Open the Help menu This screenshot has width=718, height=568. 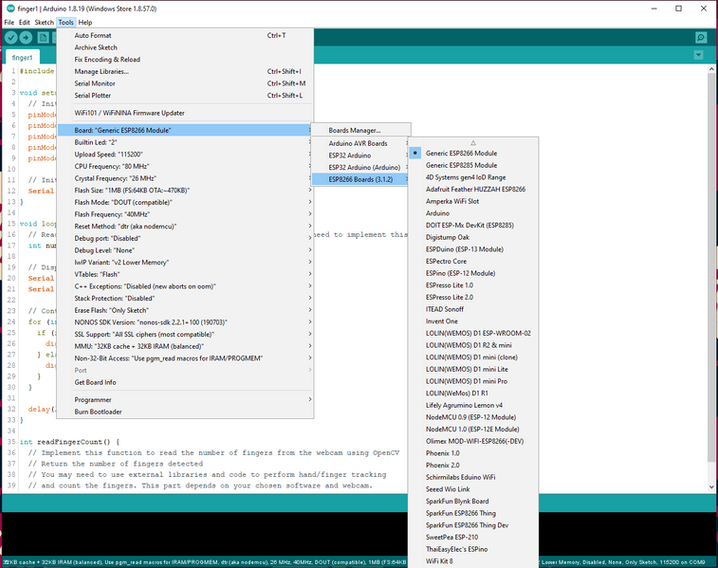click(85, 22)
